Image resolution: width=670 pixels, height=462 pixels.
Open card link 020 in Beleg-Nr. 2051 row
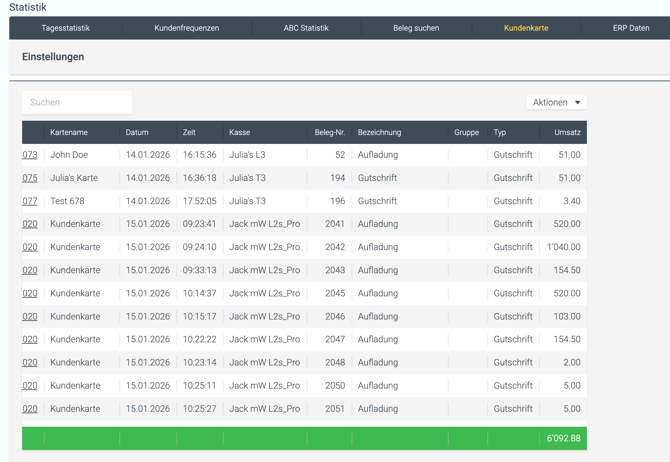(30, 409)
